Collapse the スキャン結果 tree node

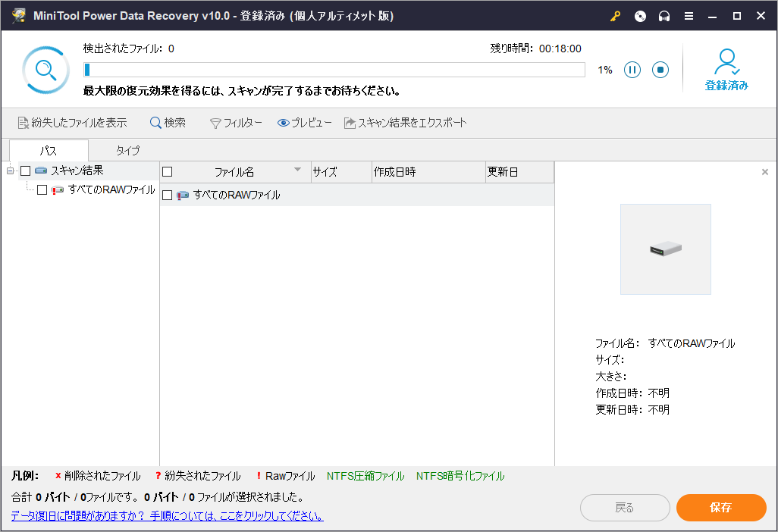tap(10, 171)
